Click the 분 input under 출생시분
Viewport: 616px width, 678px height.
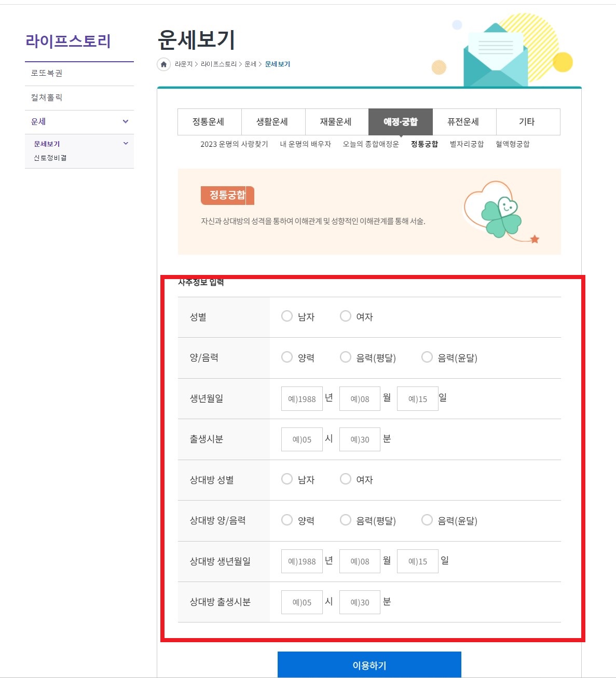(360, 438)
